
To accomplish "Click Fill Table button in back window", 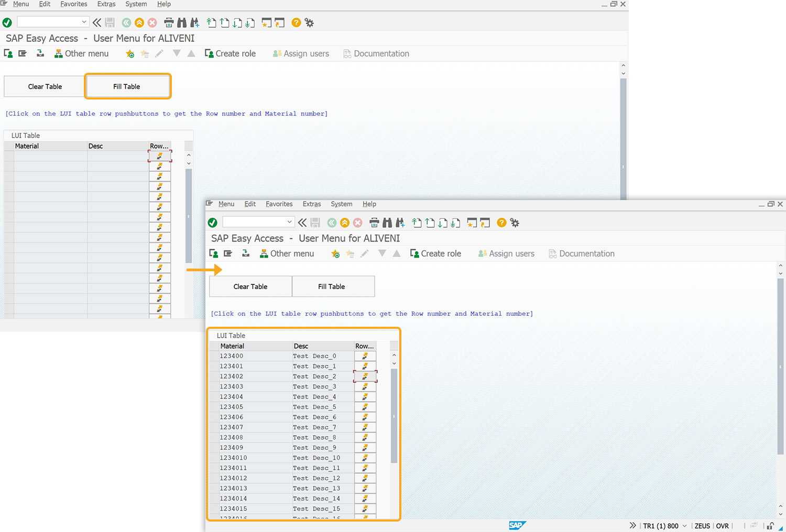I will [x=128, y=86].
